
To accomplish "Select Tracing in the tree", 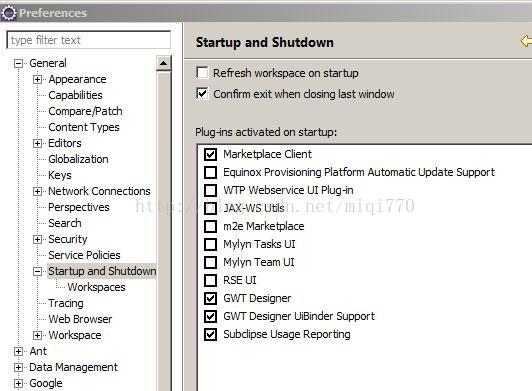I will [x=66, y=303].
